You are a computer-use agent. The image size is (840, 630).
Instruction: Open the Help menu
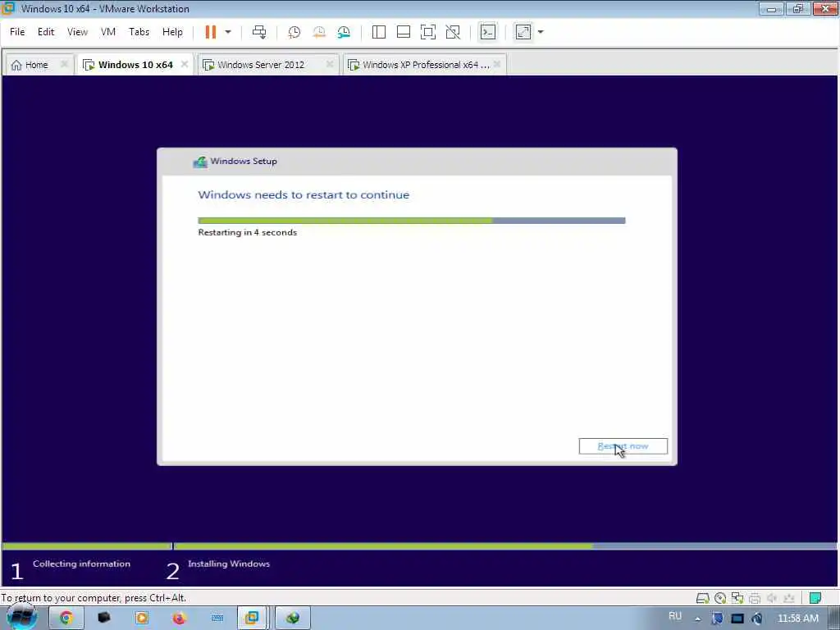click(x=172, y=32)
